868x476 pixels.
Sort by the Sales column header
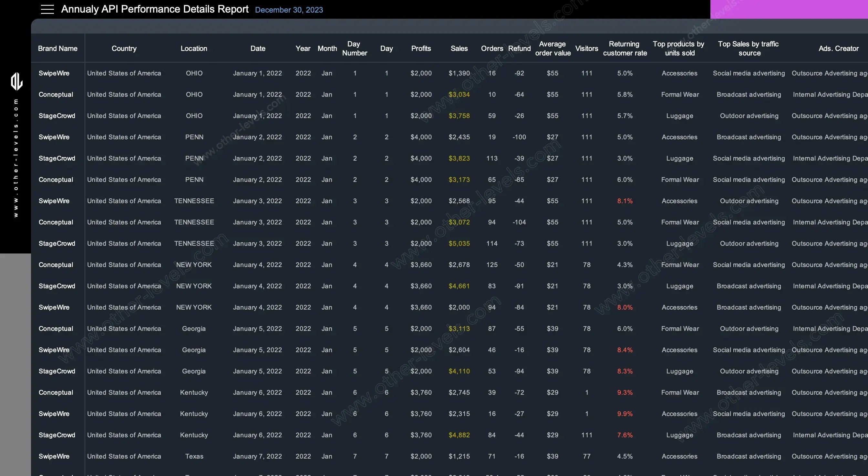click(x=459, y=48)
